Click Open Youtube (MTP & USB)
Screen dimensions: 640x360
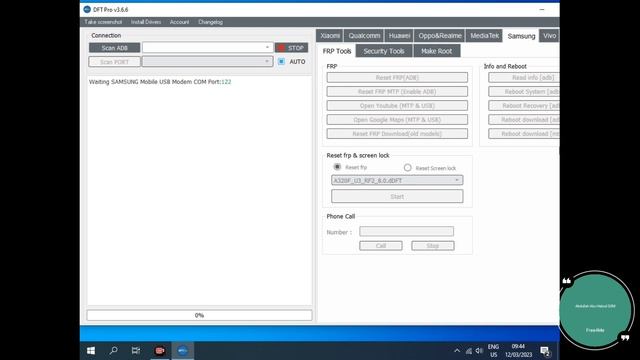397,106
